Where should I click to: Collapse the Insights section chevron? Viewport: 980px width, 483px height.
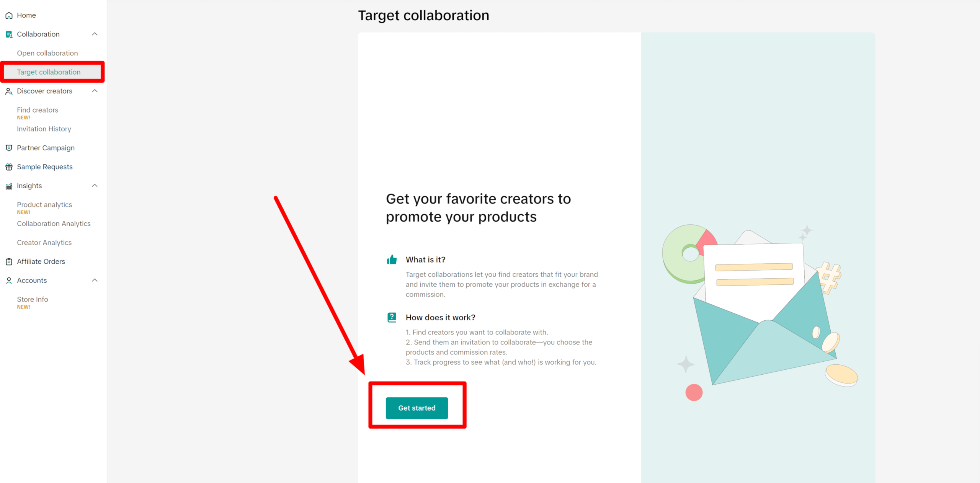[x=95, y=186]
